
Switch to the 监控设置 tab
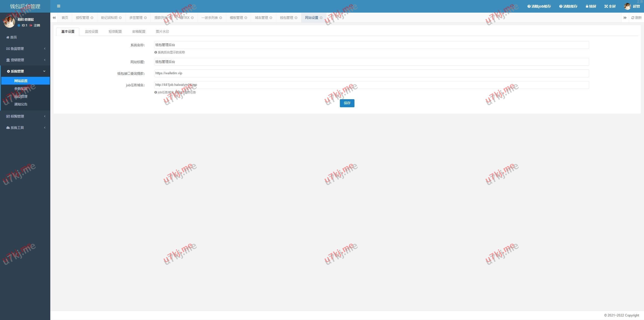92,31
